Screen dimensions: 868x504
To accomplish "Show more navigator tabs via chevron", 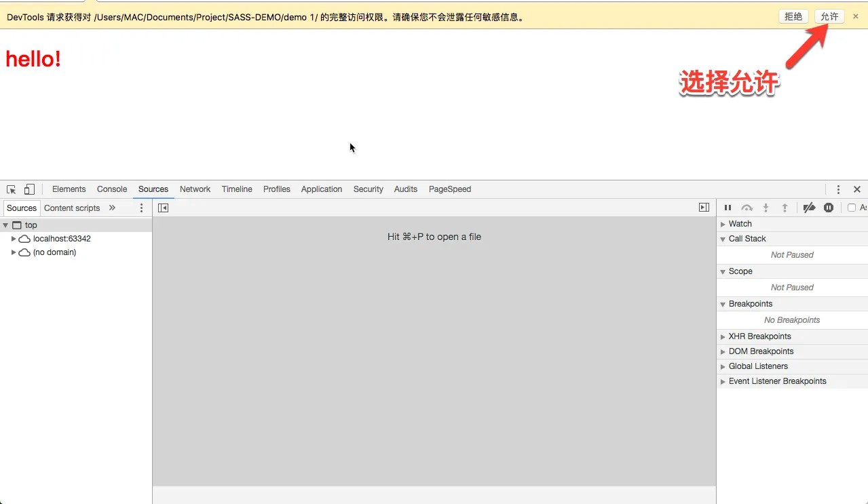I will tap(112, 208).
